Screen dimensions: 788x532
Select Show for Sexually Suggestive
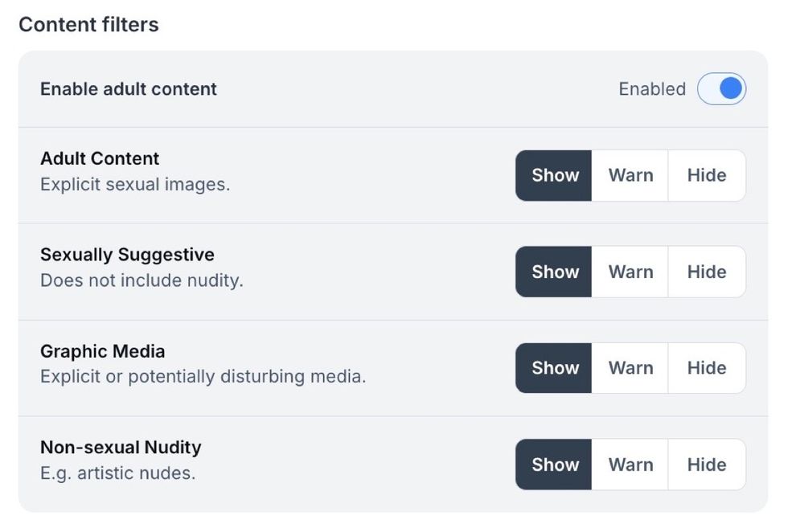(x=553, y=272)
